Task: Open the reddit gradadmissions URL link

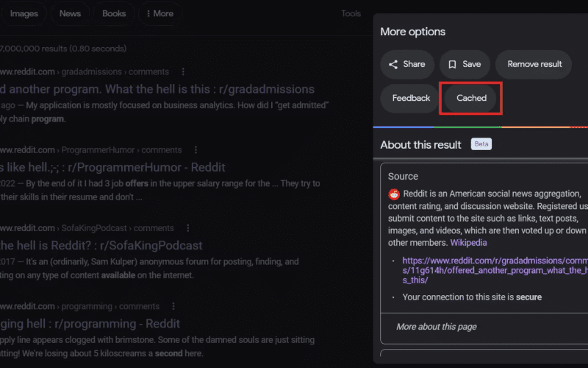Action: [495, 270]
